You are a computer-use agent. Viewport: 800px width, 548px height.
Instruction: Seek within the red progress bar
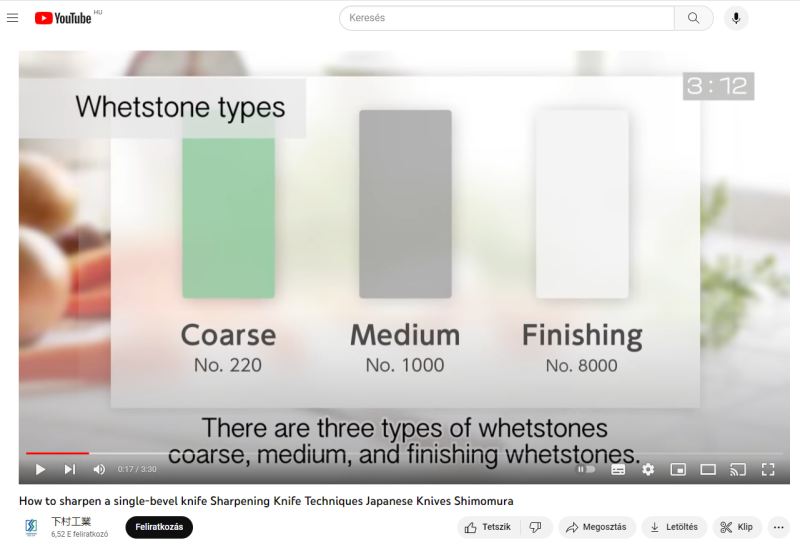coord(57,453)
